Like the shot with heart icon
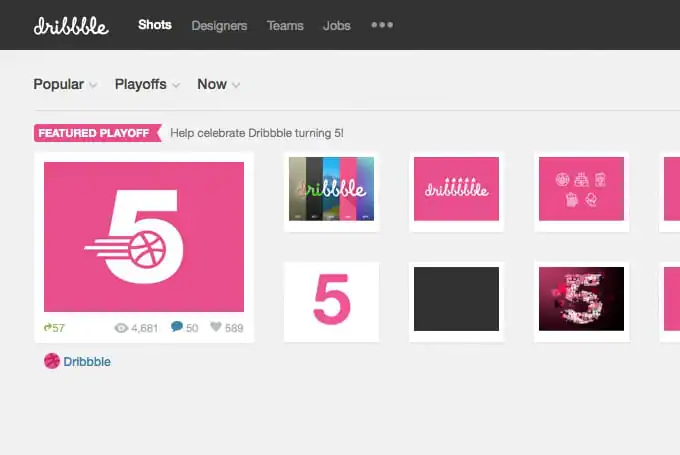Image resolution: width=680 pixels, height=455 pixels. click(216, 327)
